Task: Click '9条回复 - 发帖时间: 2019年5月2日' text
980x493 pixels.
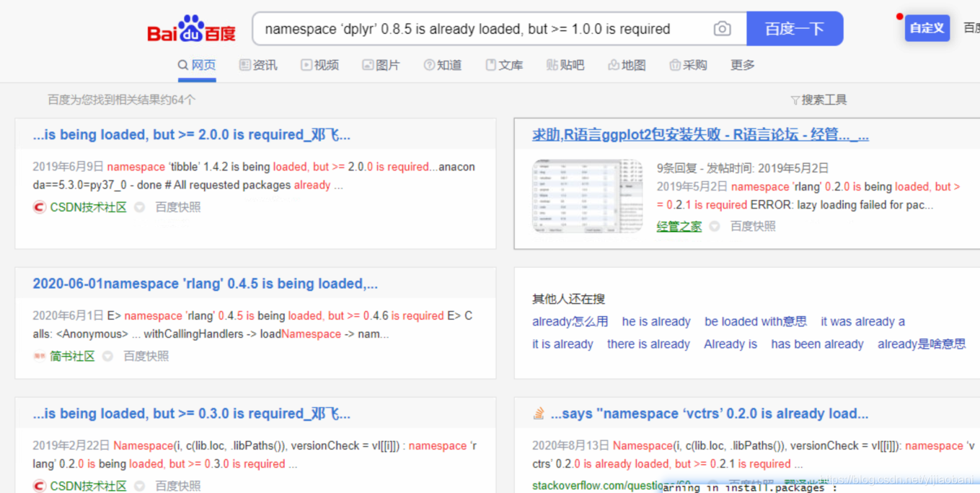Action: [x=743, y=168]
